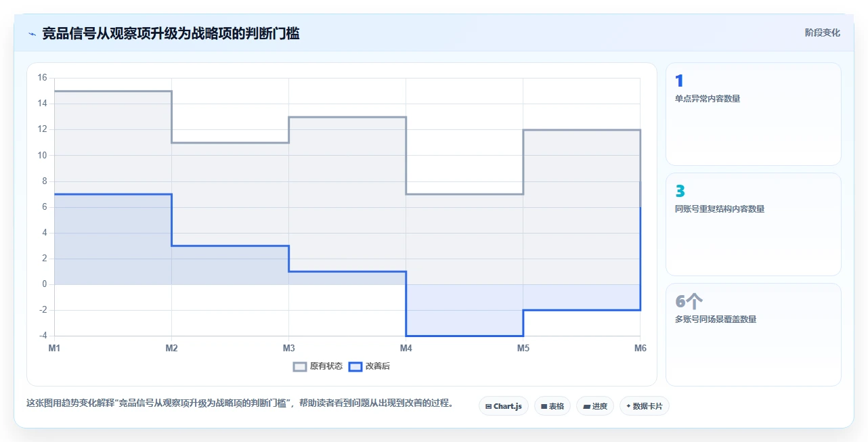This screenshot has width=868, height=442.
Task: Open the 多账号同场景覆盖数量 stat card
Action: (x=754, y=334)
